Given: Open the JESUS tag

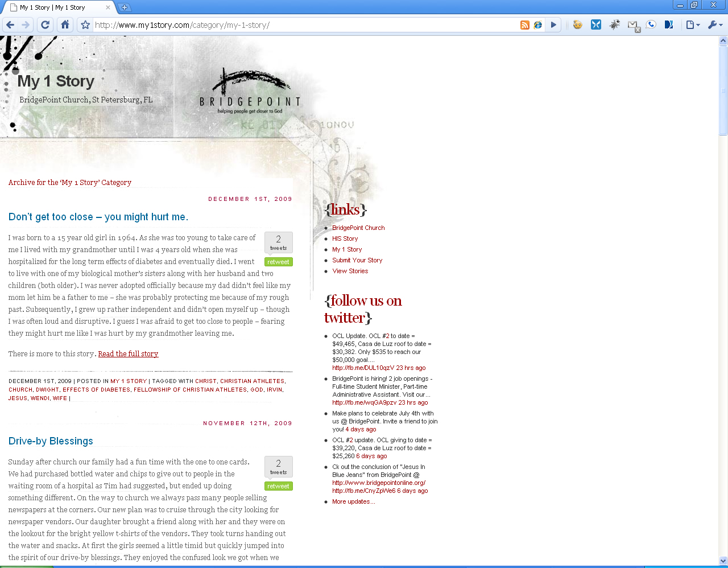Looking at the screenshot, I should (18, 398).
